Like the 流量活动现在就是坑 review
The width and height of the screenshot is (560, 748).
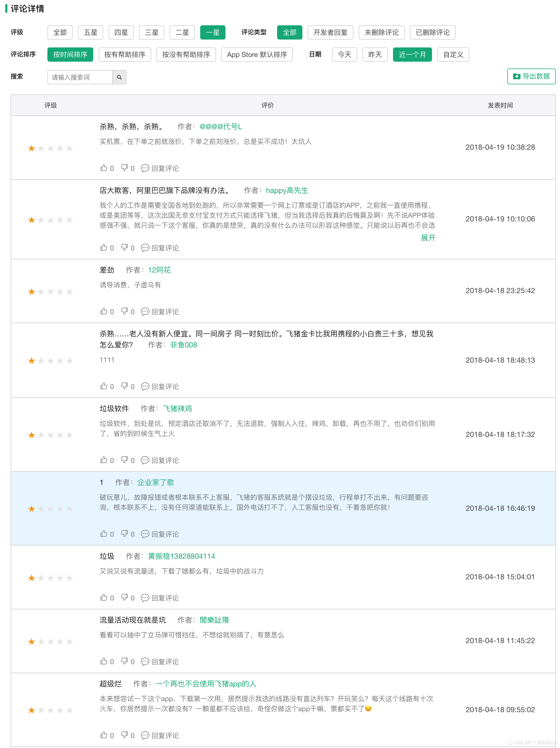click(104, 662)
